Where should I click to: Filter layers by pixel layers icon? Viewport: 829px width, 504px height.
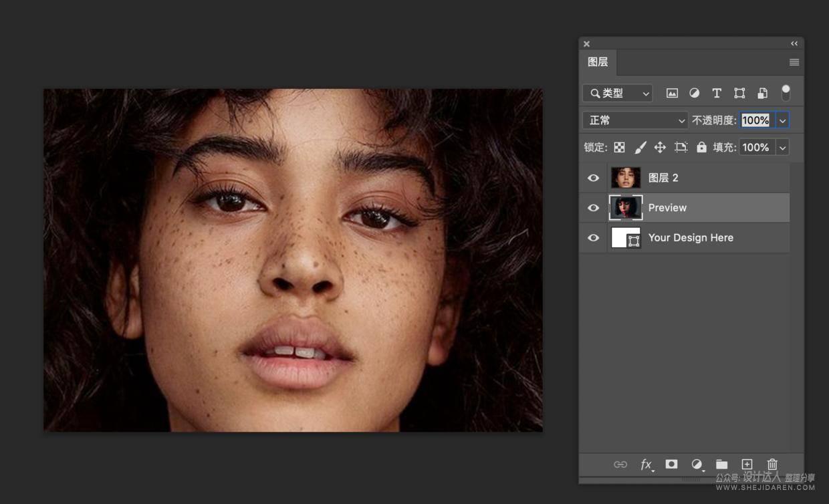(672, 94)
